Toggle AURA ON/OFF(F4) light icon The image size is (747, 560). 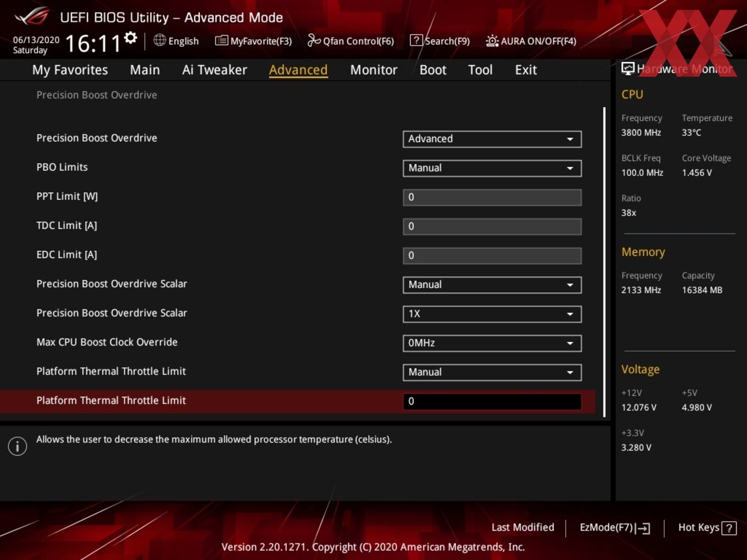click(492, 41)
